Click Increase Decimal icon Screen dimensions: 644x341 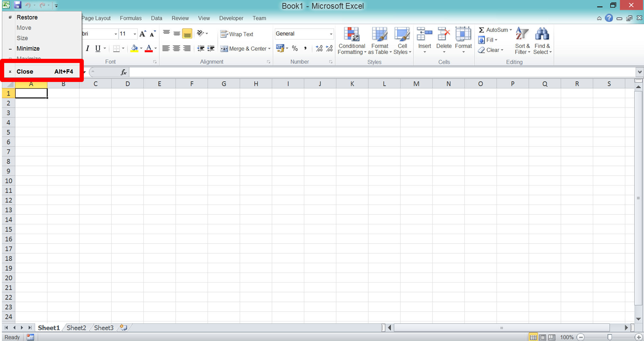(x=319, y=49)
